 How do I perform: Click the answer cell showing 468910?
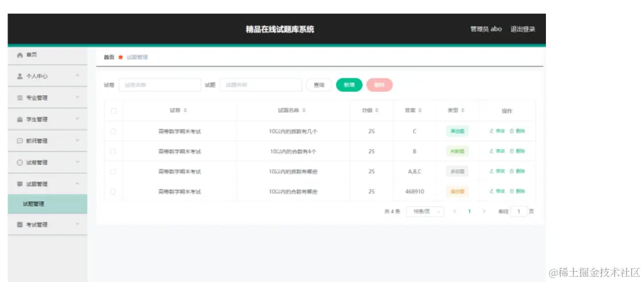415,191
